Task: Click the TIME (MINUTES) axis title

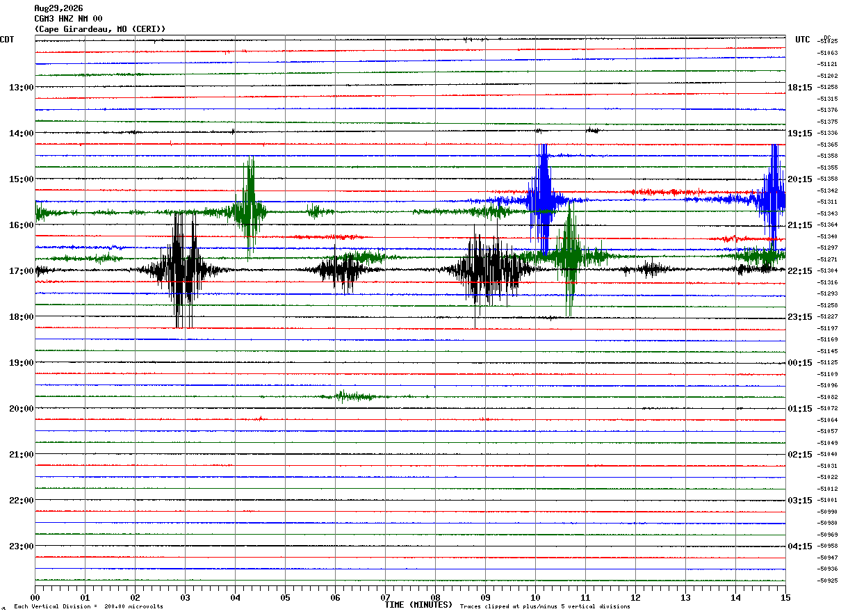Action: [418, 604]
